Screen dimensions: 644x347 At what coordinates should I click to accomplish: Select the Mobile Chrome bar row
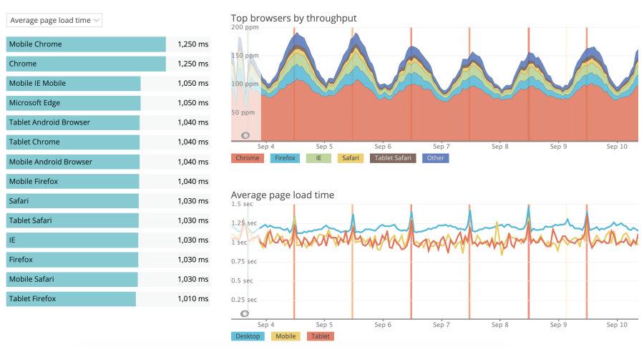point(107,44)
